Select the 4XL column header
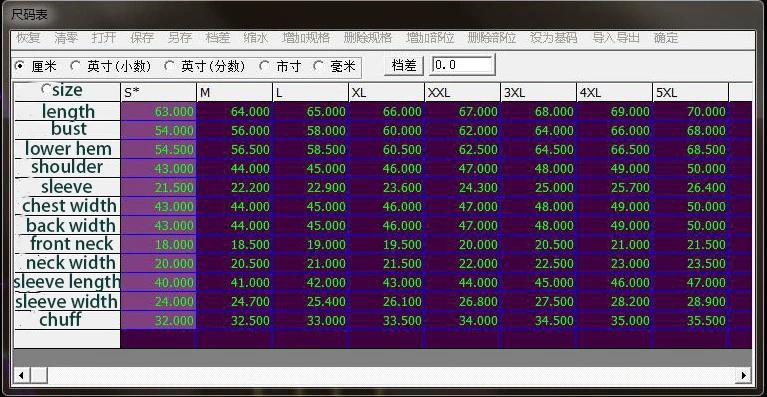767x397 pixels. pos(615,92)
